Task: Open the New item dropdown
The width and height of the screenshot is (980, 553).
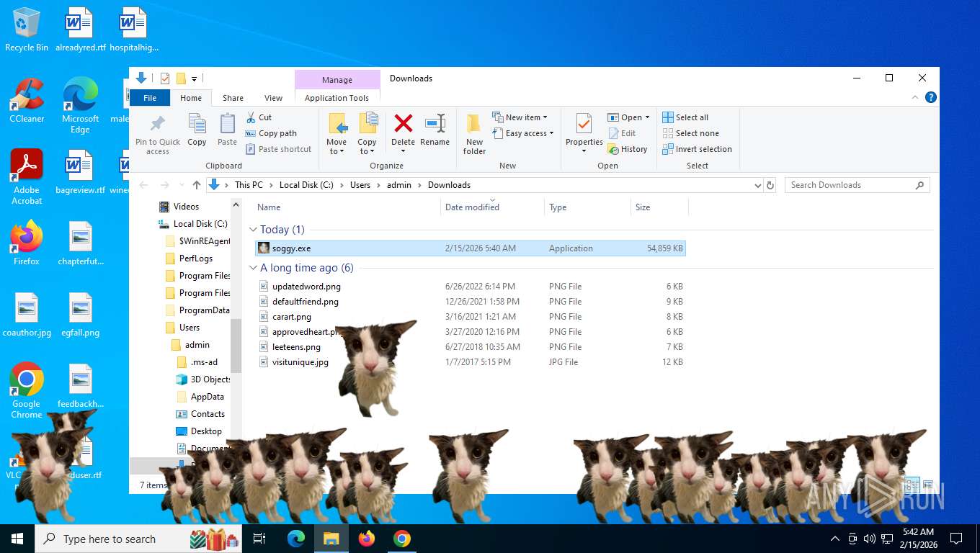Action: (520, 117)
